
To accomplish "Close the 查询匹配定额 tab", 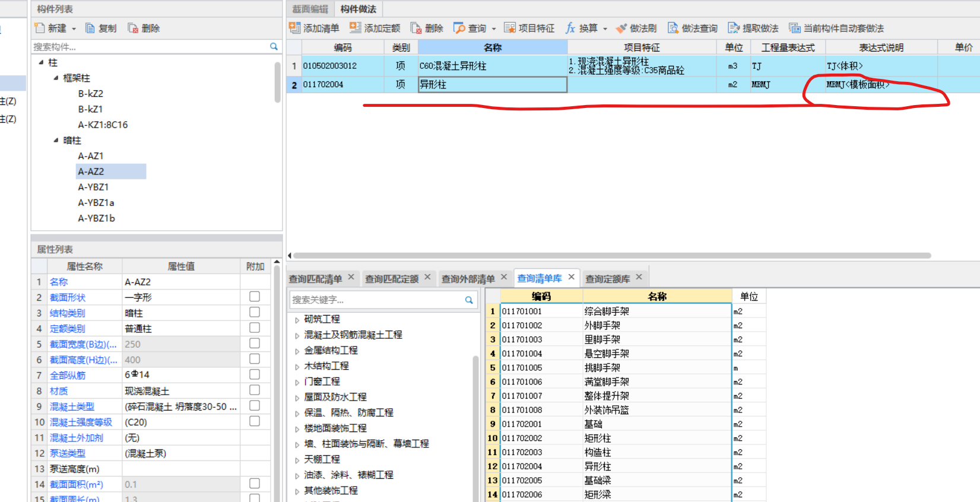I will 427,277.
